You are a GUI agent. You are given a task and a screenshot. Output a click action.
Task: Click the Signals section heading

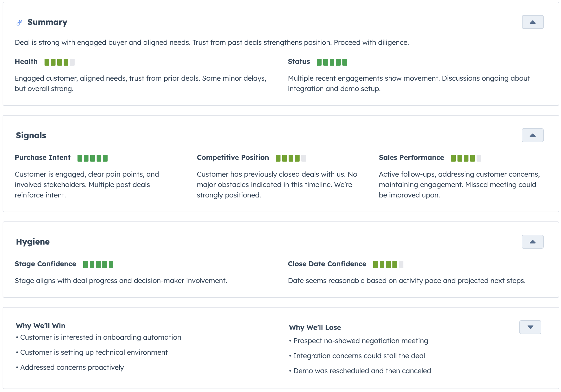coord(31,135)
